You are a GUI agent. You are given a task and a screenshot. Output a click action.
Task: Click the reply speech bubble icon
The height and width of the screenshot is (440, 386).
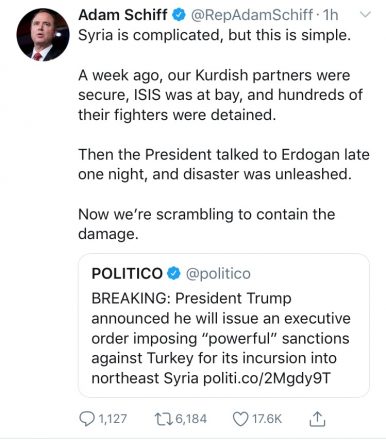[x=87, y=419]
